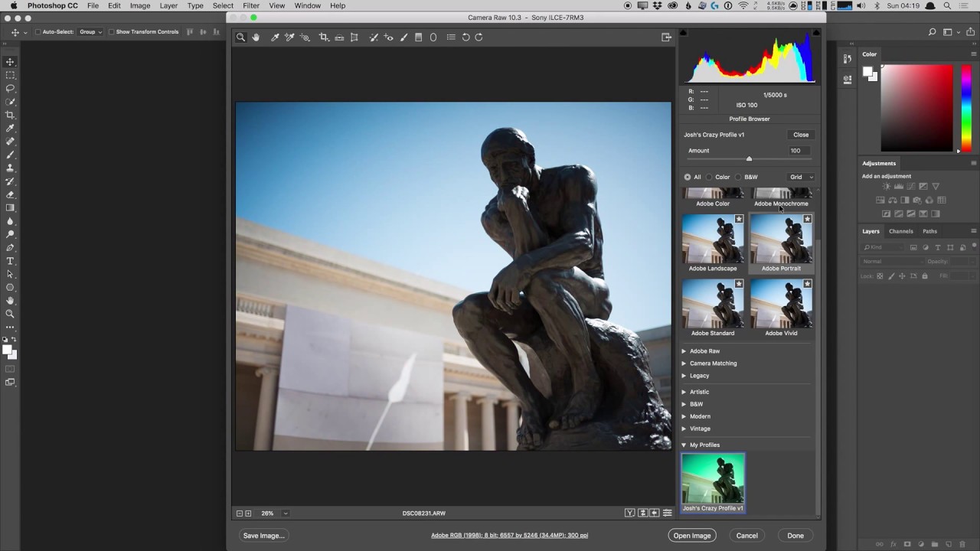Image resolution: width=980 pixels, height=551 pixels.
Task: Open the Image menu
Action: pyautogui.click(x=140, y=5)
